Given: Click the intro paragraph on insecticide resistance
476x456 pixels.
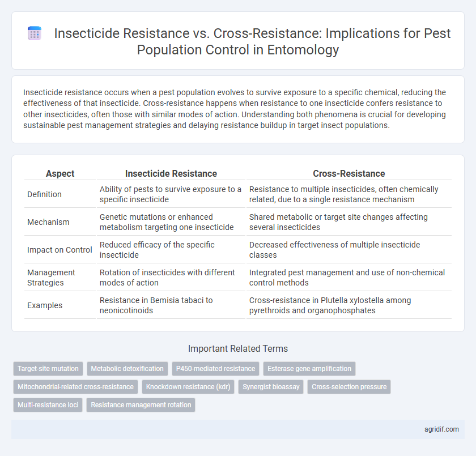Looking at the screenshot, I should (235, 109).
